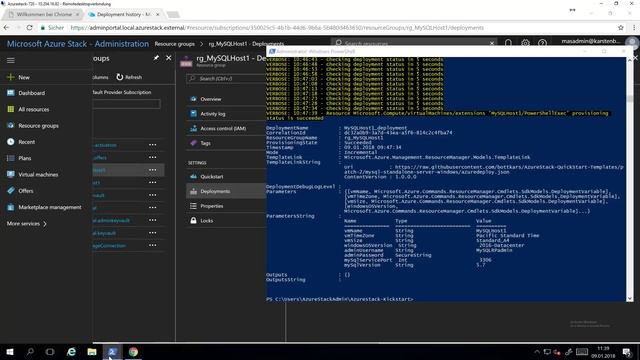The height and width of the screenshot is (360, 640).
Task: Open Access control (IAM)
Action: (223, 129)
